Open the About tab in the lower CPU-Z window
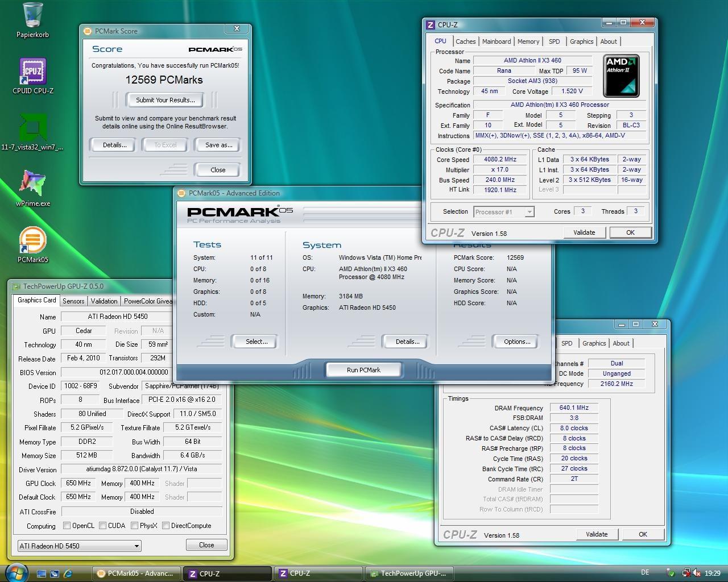The image size is (728, 582). pos(621,343)
